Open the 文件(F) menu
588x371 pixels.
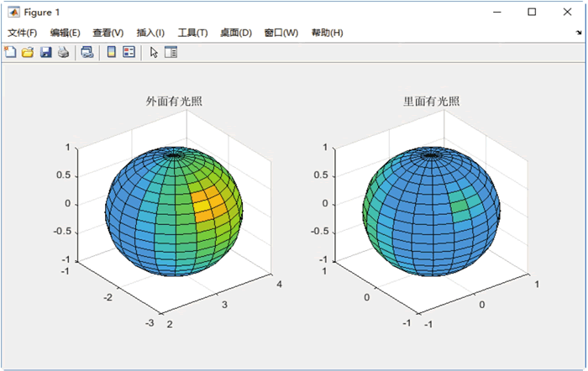[x=22, y=33]
